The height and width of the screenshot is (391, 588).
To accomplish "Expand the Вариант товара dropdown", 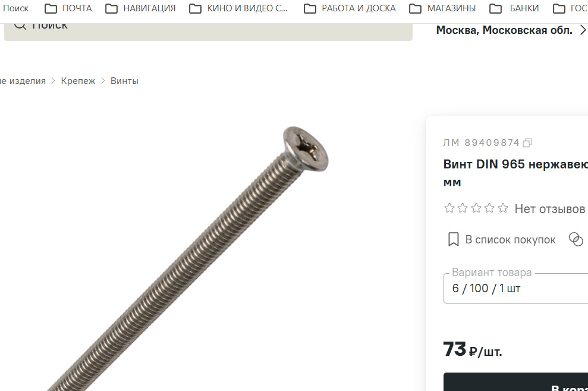I will (515, 288).
